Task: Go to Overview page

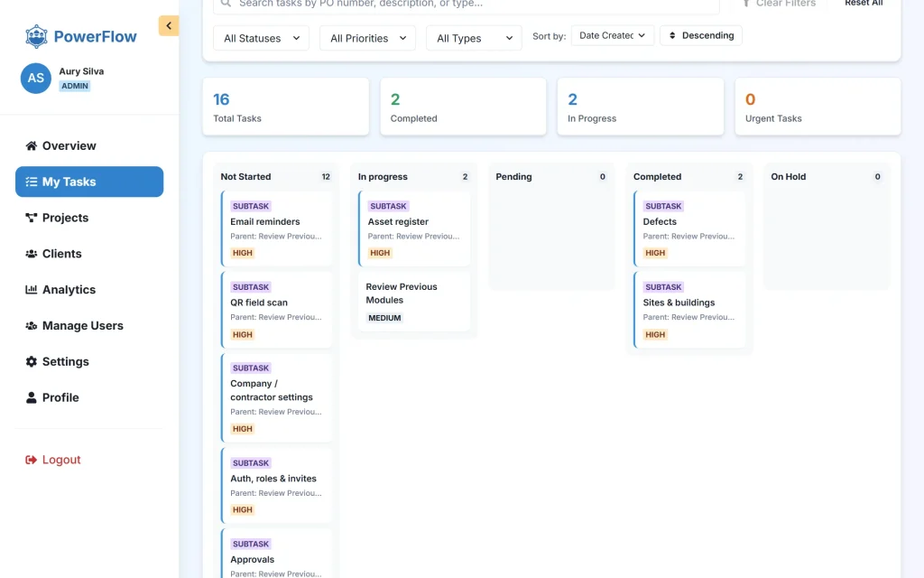Action: click(x=89, y=145)
